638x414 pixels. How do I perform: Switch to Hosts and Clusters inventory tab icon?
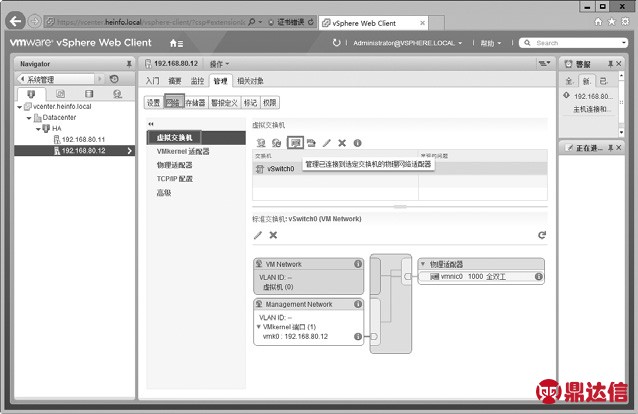tap(31, 94)
